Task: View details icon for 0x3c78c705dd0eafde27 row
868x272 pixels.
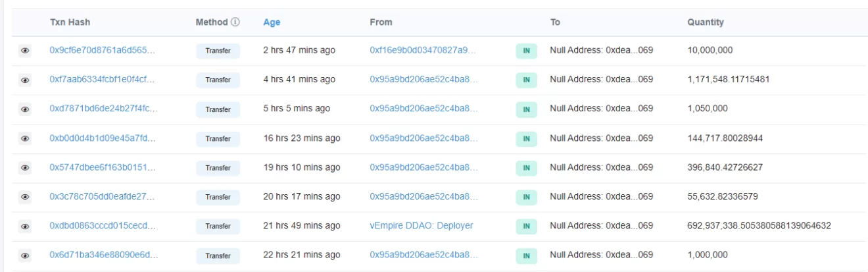Action: coord(25,197)
